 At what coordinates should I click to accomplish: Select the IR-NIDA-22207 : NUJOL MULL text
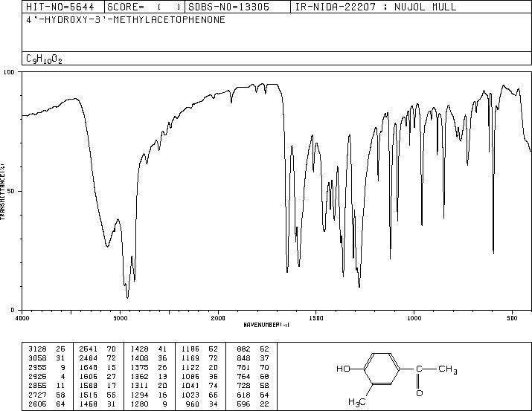click(376, 7)
